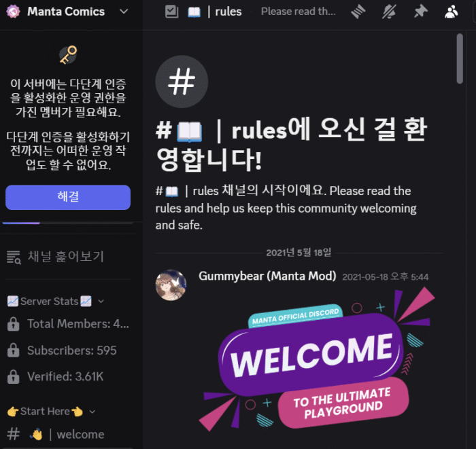Screen dimensions: 476x449
Task: Click lock icon beside Verified: 3.61K
Action: [14, 377]
